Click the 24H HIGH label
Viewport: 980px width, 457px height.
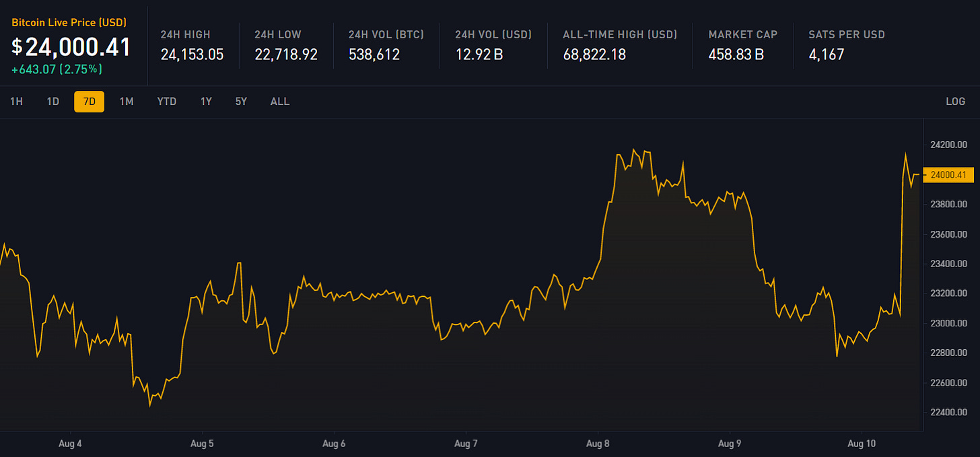tap(186, 34)
